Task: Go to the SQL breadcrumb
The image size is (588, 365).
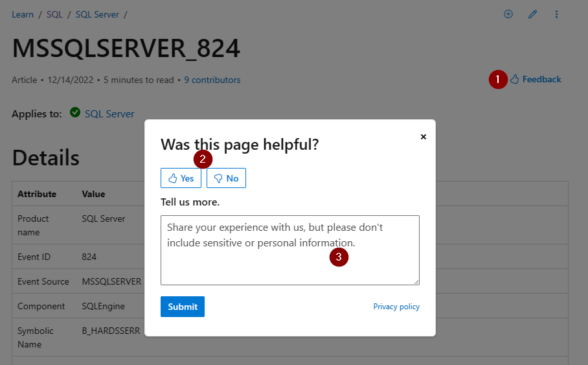Action: [x=54, y=15]
